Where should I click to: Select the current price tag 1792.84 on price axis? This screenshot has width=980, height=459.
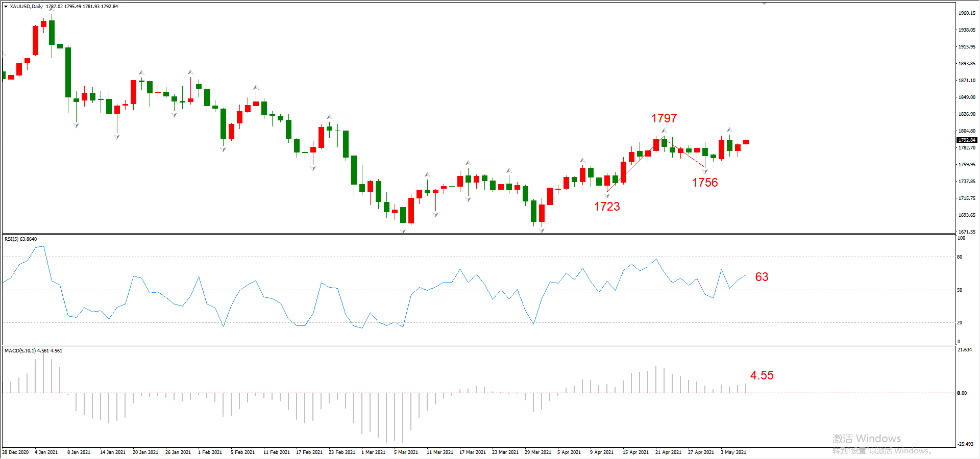click(967, 140)
